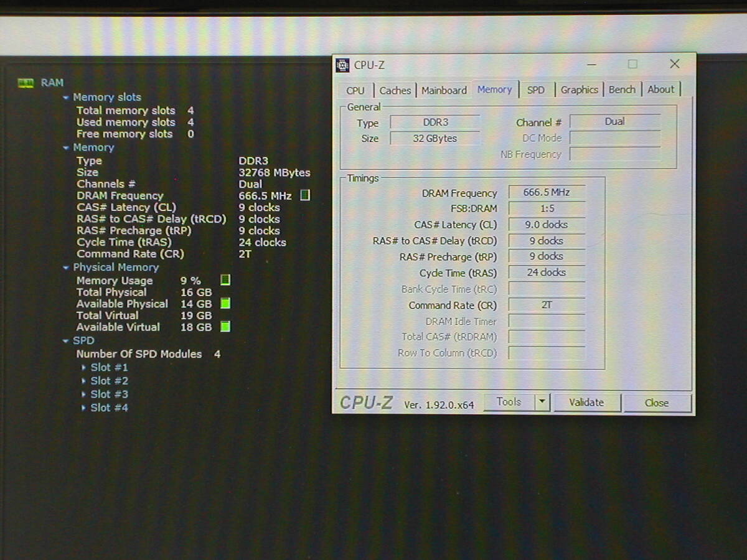Viewport: 747px width, 560px height.
Task: Collapse the SPD section in Speccy
Action: (x=66, y=341)
